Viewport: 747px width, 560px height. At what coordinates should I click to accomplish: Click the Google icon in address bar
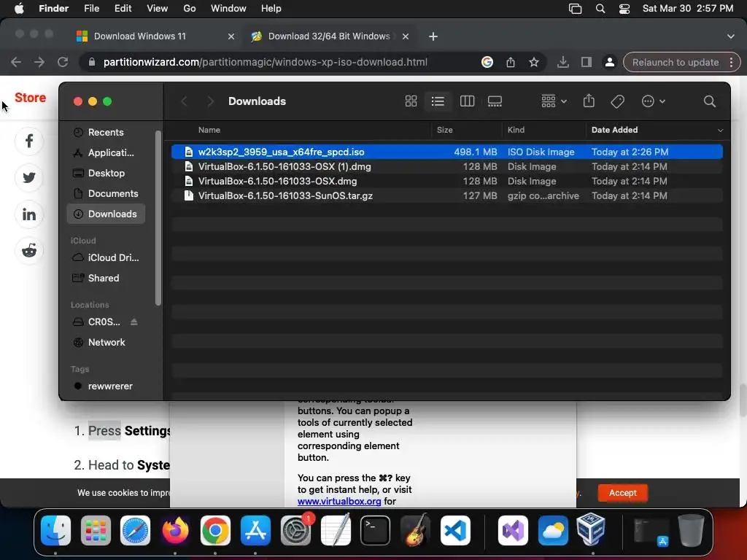tap(487, 62)
